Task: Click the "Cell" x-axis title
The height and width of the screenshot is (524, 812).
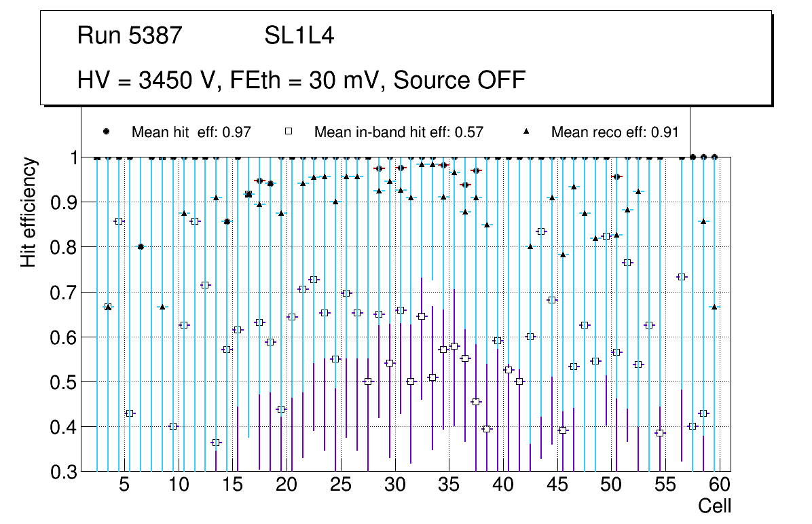Action: point(714,506)
